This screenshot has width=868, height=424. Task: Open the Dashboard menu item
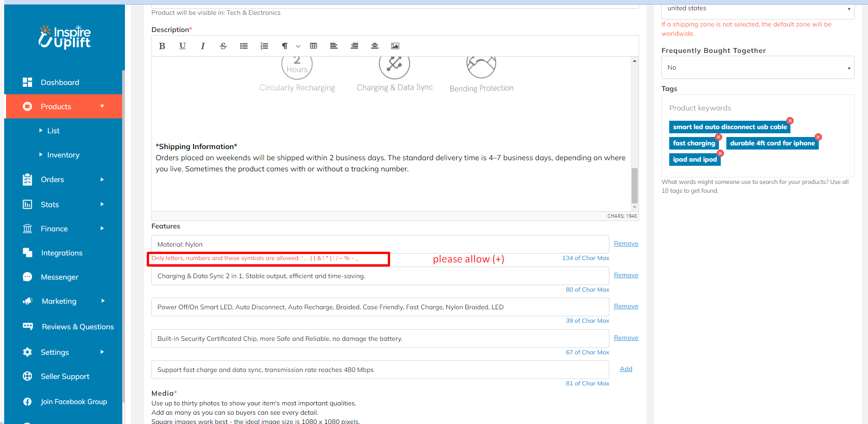(60, 83)
